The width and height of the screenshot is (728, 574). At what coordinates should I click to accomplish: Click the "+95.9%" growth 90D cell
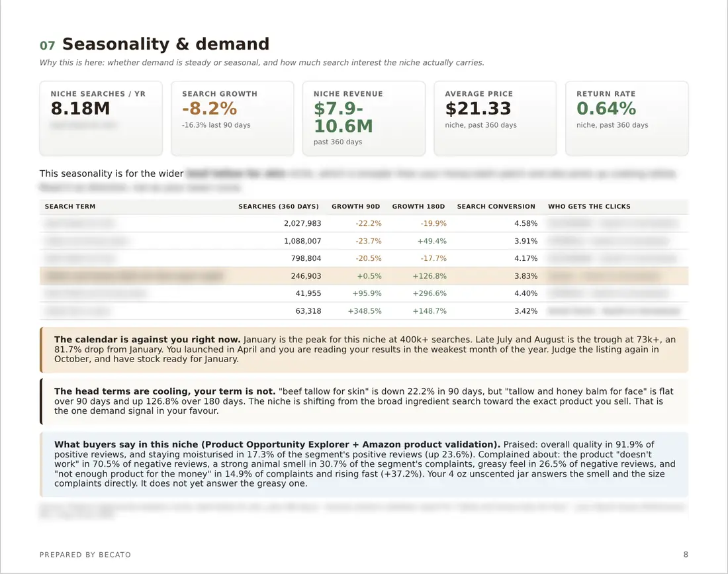pyautogui.click(x=367, y=293)
